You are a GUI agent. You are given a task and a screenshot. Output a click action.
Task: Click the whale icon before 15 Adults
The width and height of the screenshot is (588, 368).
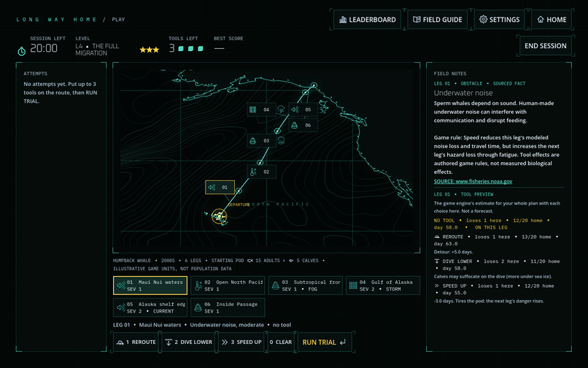[x=250, y=260]
